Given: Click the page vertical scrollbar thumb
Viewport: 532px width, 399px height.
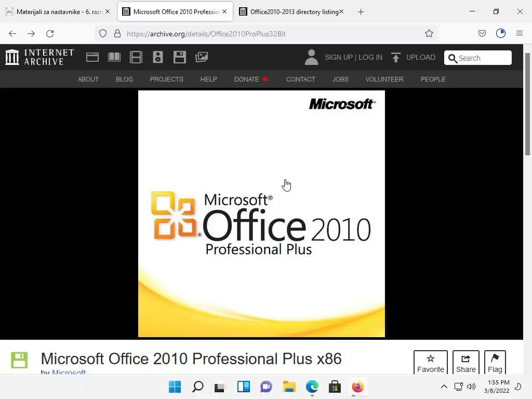Looking at the screenshot, I should [x=528, y=103].
